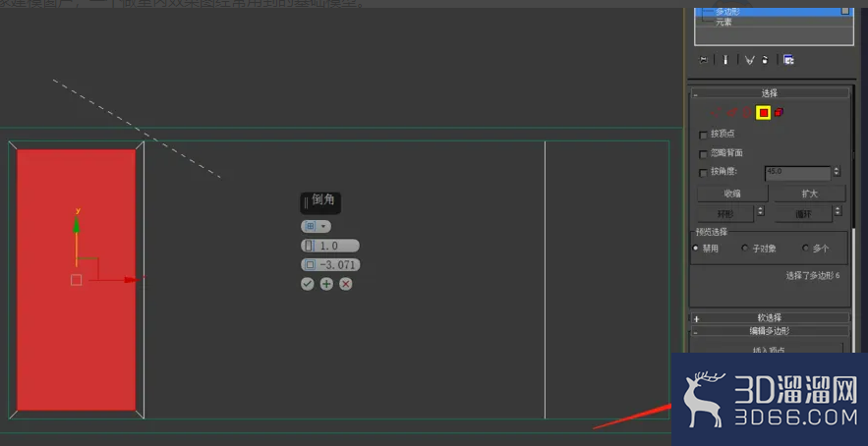Open Configure Modifier Sets icon
The image size is (868, 446).
pyautogui.click(x=788, y=60)
